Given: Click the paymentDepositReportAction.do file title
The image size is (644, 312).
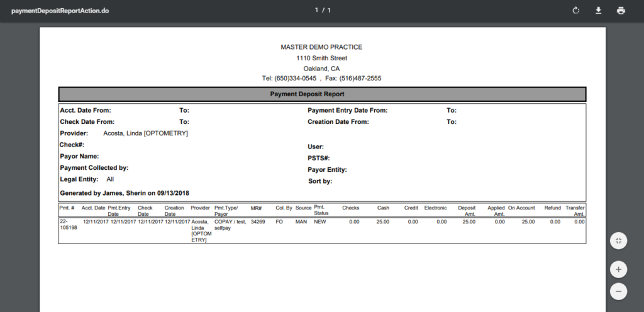Looking at the screenshot, I should pos(60,11).
